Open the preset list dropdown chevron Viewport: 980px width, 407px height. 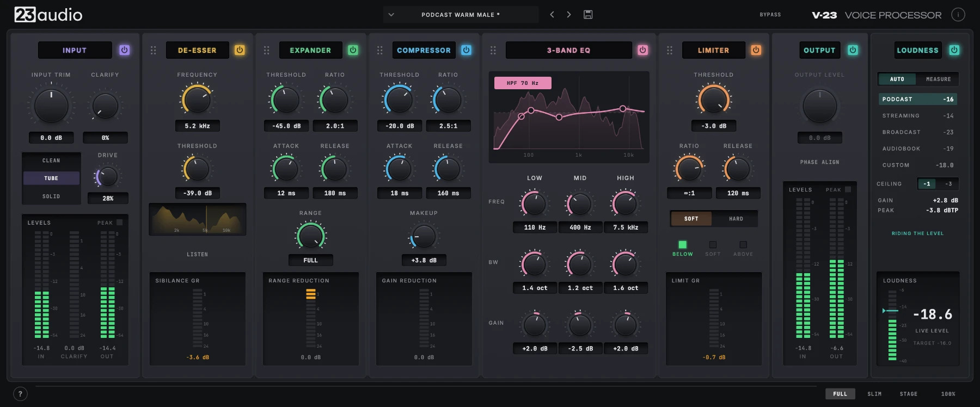coord(391,15)
